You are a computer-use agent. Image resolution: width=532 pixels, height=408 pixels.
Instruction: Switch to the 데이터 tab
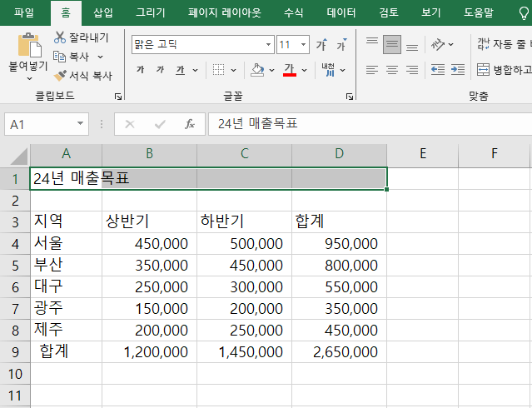coord(341,12)
